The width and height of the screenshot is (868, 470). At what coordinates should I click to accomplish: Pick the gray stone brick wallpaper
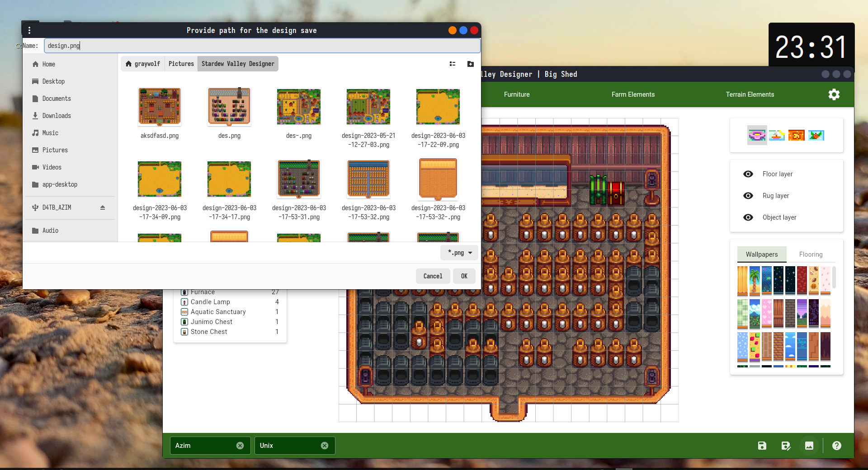(790, 314)
